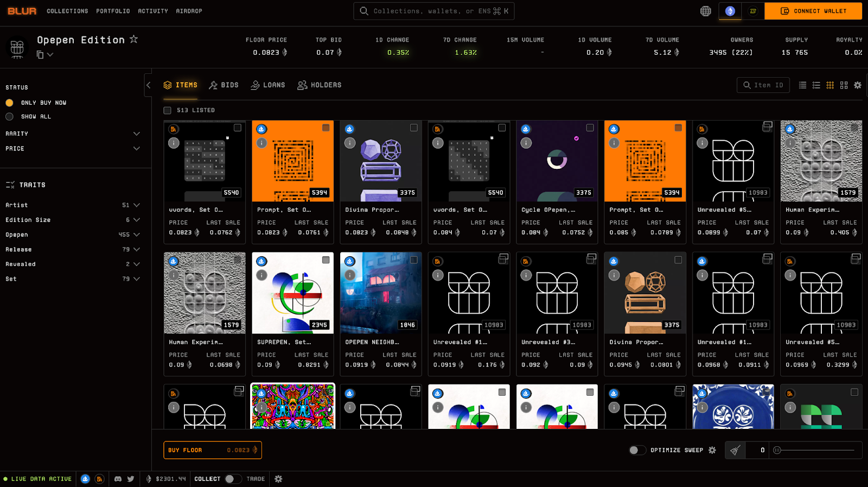Expand the Opepen trait

point(73,235)
